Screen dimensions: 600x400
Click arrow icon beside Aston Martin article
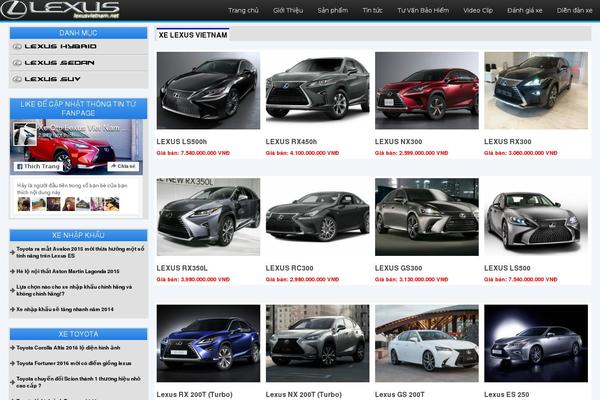[x=12, y=271]
